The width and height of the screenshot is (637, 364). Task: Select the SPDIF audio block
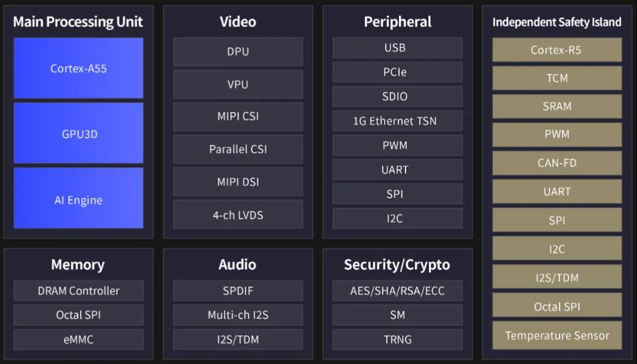238,291
